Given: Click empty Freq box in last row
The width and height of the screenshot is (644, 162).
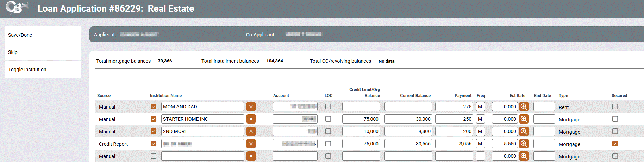Looking at the screenshot, I should (x=480, y=156).
